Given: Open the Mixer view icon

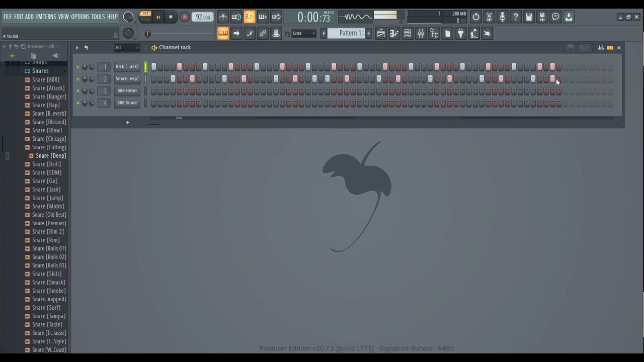Looking at the screenshot, I should tap(421, 34).
